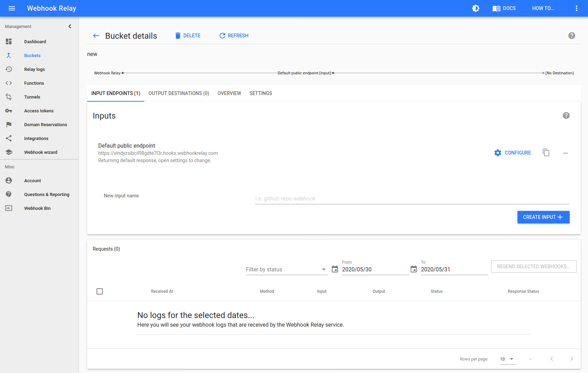Open the hamburger navigation menu
The height and width of the screenshot is (373, 588).
click(12, 8)
